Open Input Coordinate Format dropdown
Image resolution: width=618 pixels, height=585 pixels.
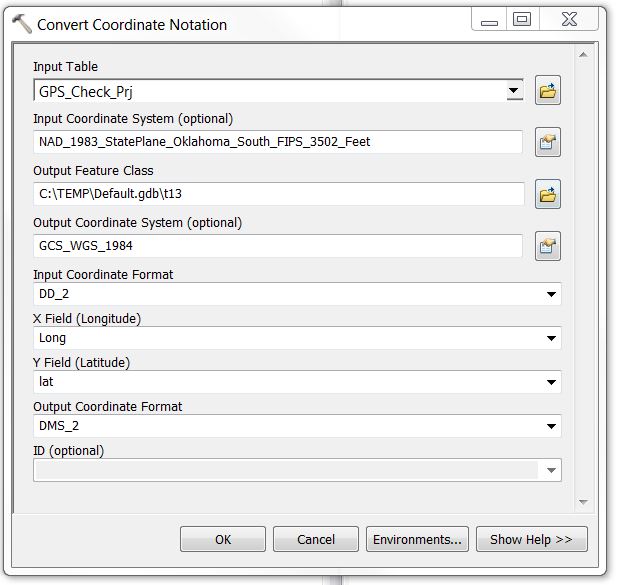[551, 294]
